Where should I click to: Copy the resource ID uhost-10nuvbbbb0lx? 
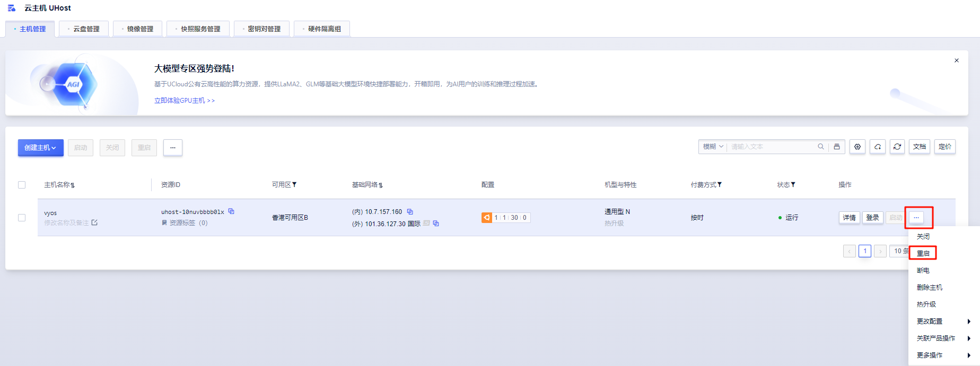click(231, 211)
